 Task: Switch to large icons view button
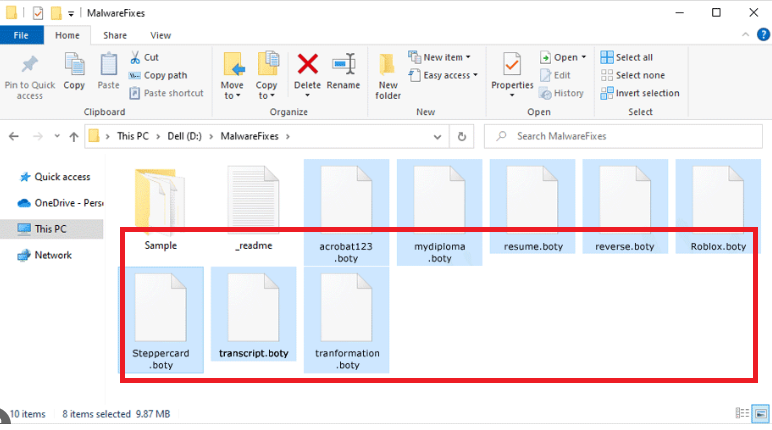click(761, 413)
